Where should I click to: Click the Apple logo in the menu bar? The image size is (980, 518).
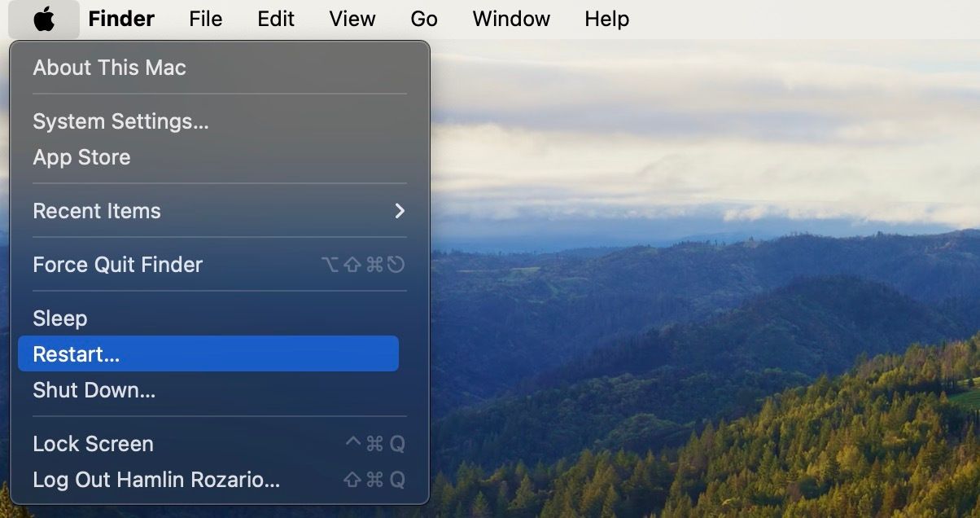coord(44,18)
